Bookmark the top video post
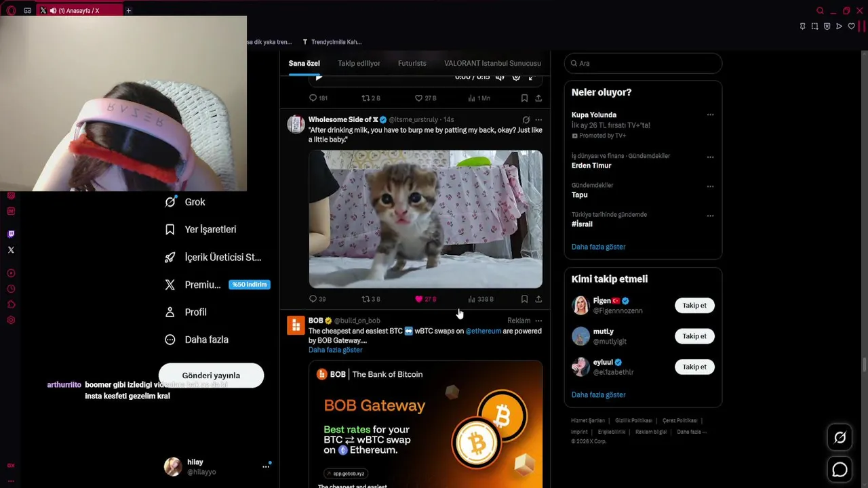Screen dimensions: 868x488 click(x=524, y=98)
